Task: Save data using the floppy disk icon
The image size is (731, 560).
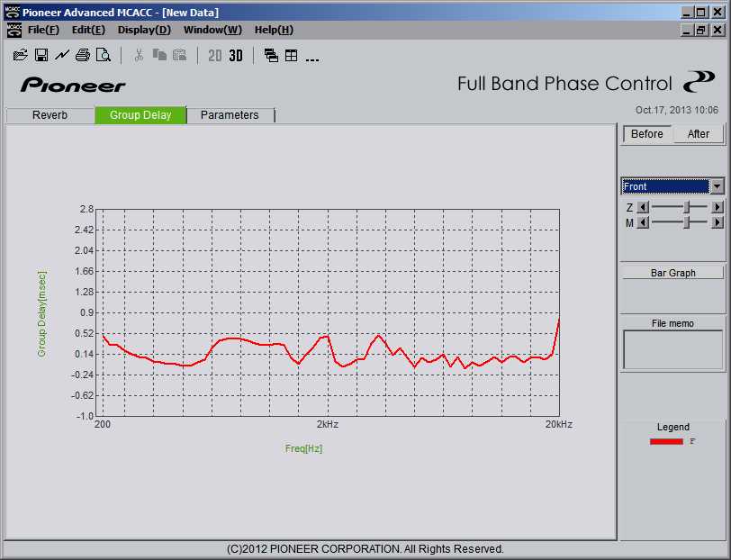Action: coord(41,55)
